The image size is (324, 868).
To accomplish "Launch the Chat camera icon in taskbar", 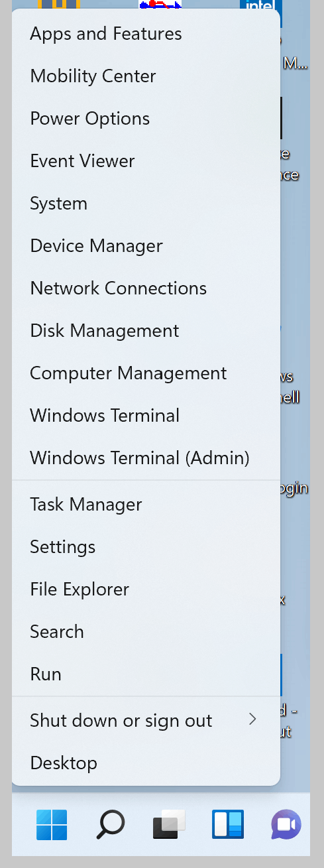I will pyautogui.click(x=286, y=825).
